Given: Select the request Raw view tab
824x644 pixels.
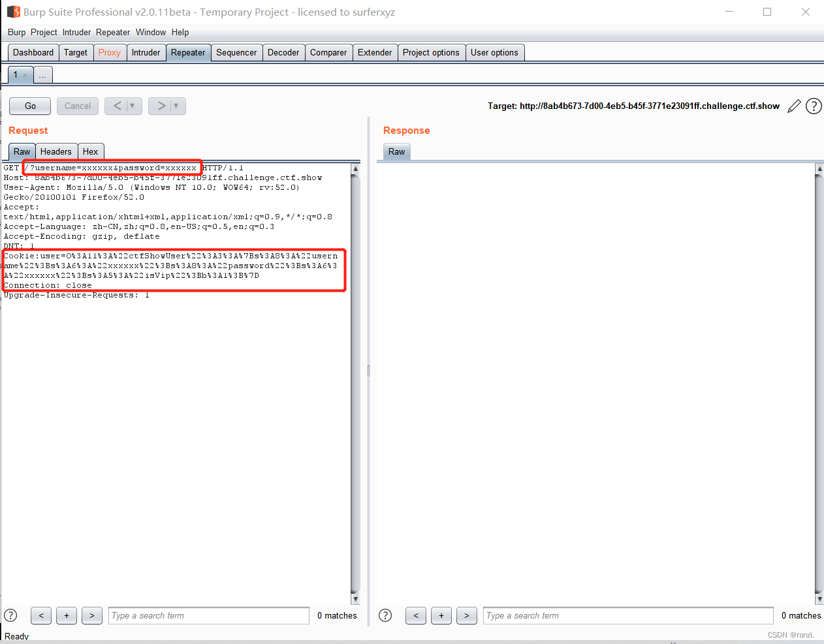Looking at the screenshot, I should tap(22, 151).
